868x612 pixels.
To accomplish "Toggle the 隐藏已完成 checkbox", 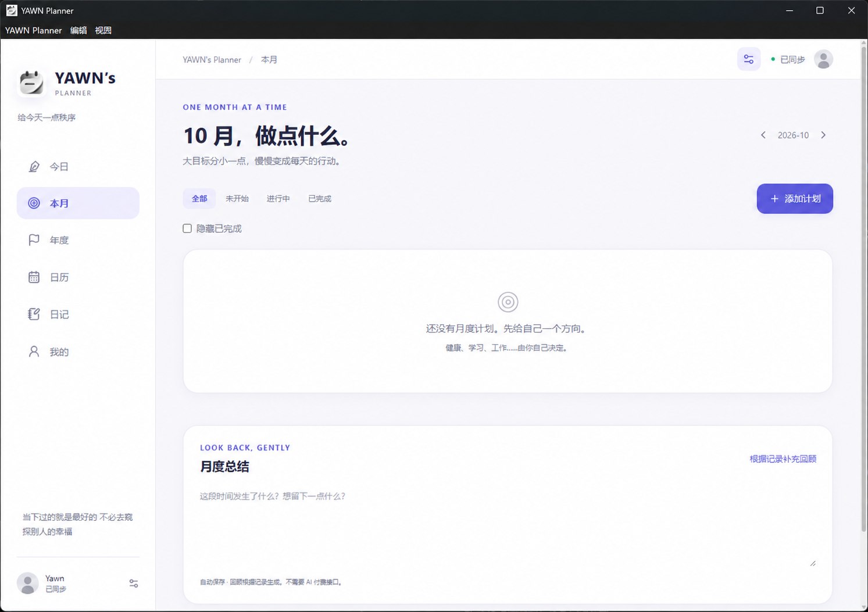I will [187, 228].
